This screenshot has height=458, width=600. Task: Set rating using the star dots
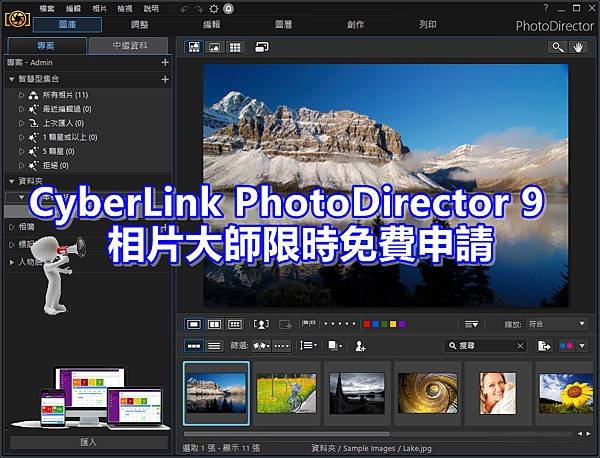tap(340, 324)
